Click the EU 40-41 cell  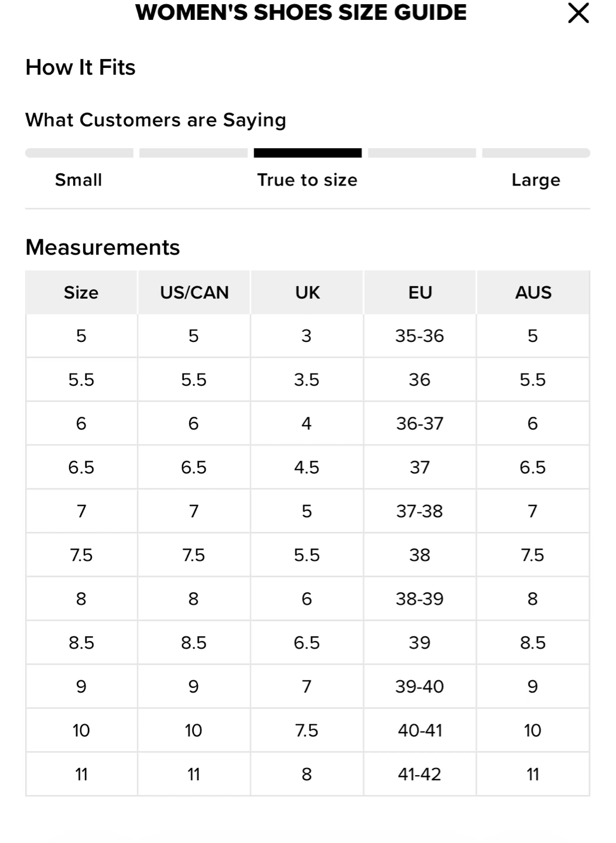coord(420,730)
